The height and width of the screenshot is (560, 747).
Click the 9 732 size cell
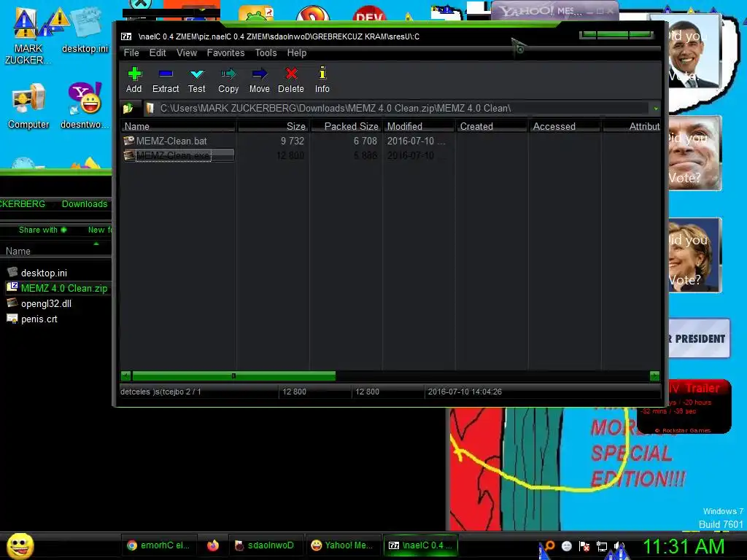pos(292,141)
